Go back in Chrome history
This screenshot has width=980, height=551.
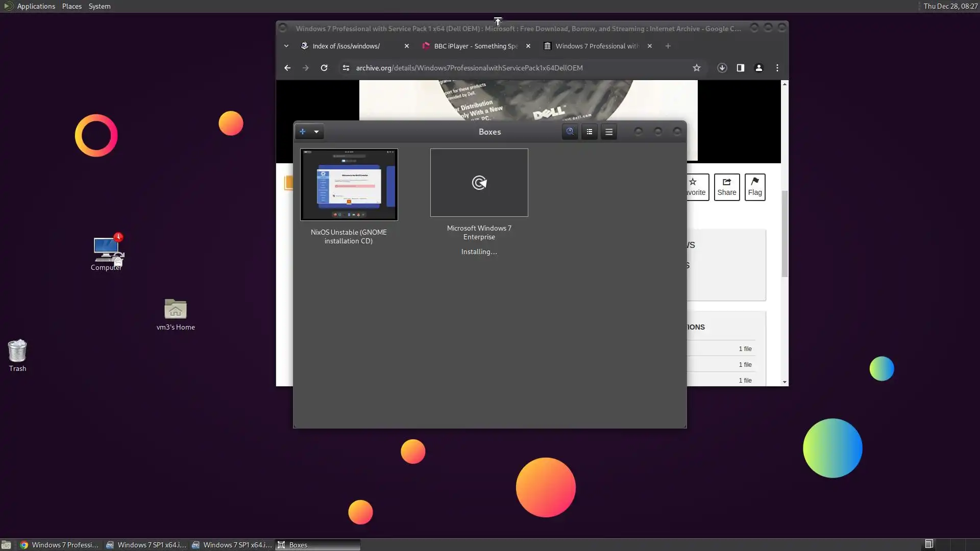pos(287,68)
